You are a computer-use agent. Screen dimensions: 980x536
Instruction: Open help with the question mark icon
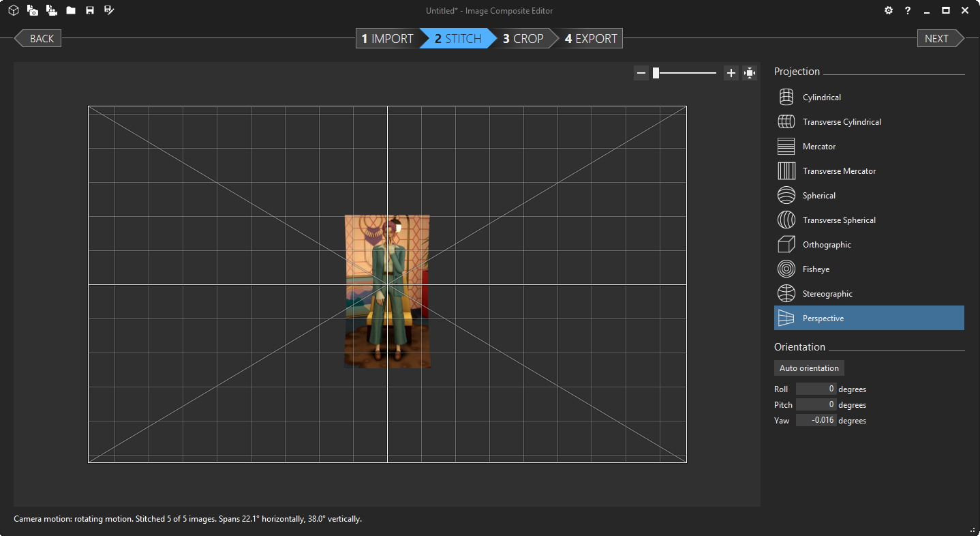[x=908, y=10]
